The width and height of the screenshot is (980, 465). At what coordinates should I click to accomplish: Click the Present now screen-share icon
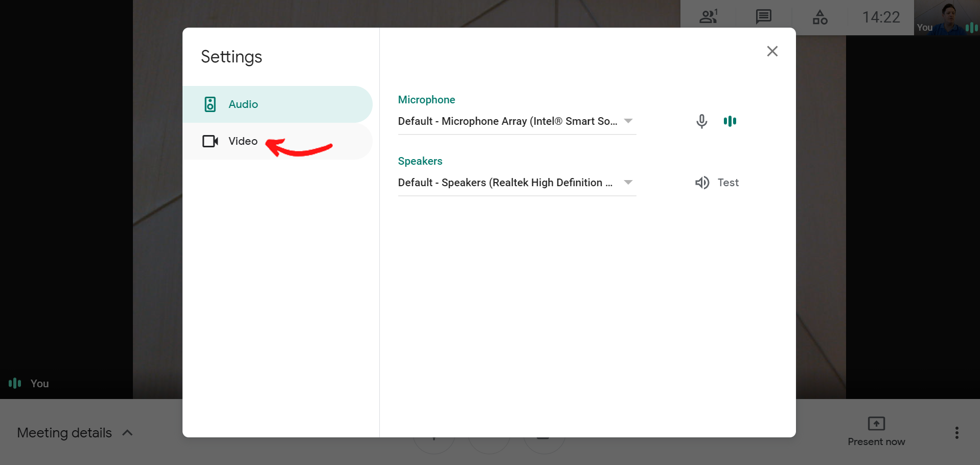point(876,424)
